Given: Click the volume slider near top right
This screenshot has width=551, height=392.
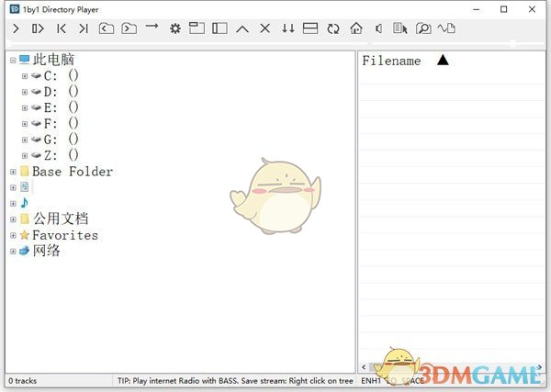Looking at the screenshot, I should click(x=457, y=43).
